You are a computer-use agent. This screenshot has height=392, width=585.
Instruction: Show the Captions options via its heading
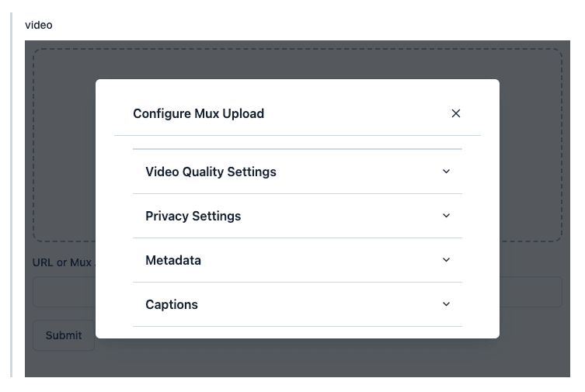(x=172, y=304)
